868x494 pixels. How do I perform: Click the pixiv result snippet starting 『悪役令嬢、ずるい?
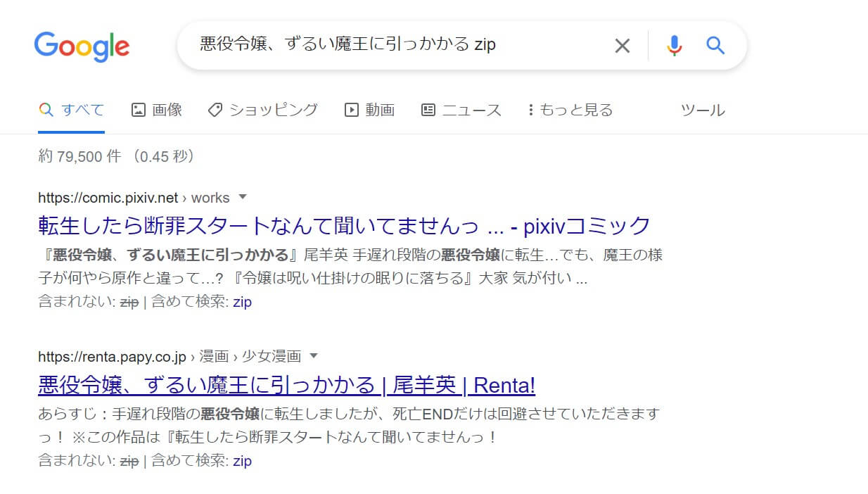pos(350,266)
